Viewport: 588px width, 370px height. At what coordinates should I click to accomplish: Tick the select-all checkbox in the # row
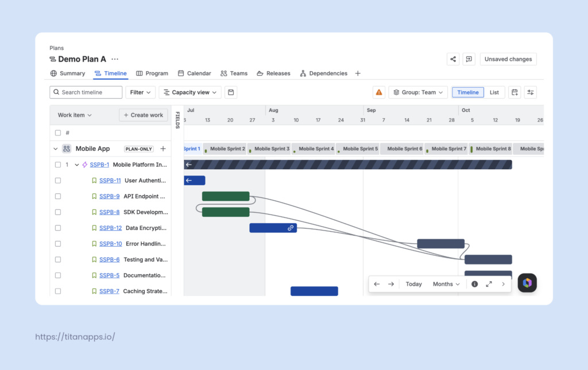pos(58,133)
